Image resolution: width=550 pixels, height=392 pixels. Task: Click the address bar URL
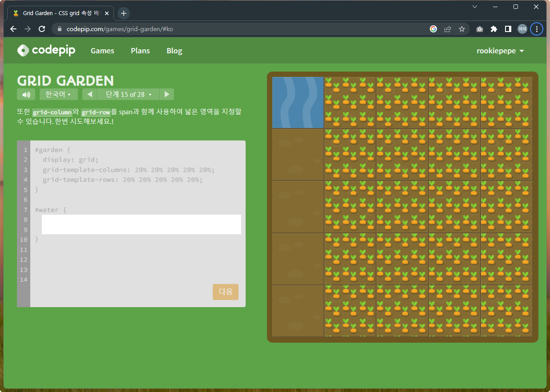tap(120, 29)
